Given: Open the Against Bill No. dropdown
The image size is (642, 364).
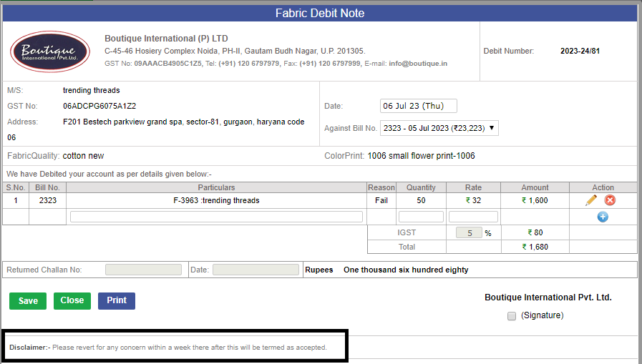Looking at the screenshot, I should [439, 128].
